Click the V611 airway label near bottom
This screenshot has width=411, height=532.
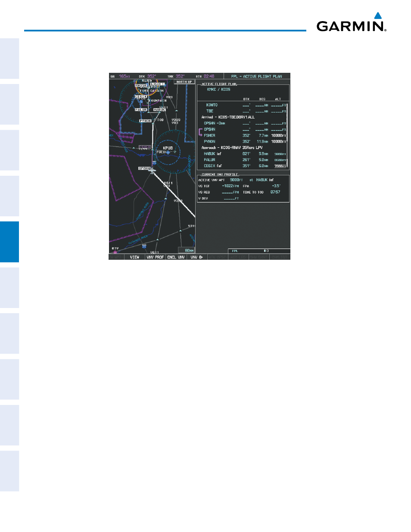tap(154, 252)
